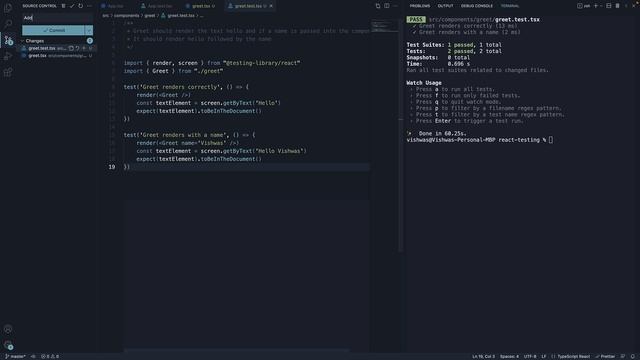
Task: Open file icon on greet.test.tsx row
Action: [x=71, y=48]
